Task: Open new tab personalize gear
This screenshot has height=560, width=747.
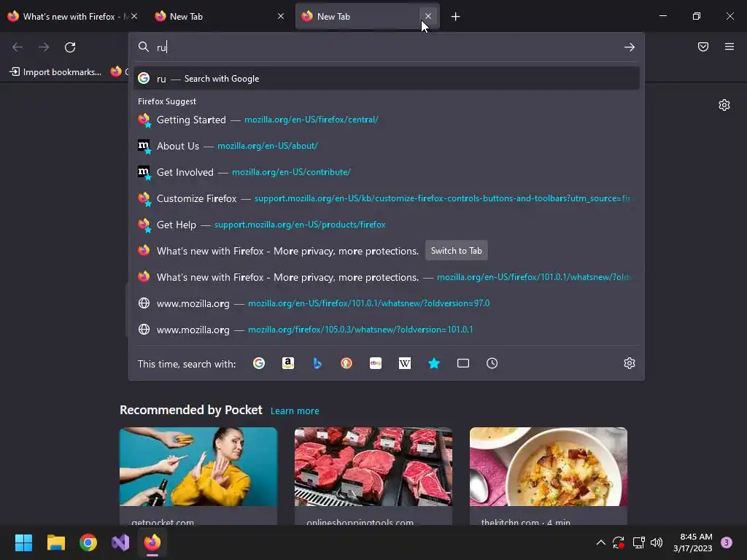Action: pos(724,105)
